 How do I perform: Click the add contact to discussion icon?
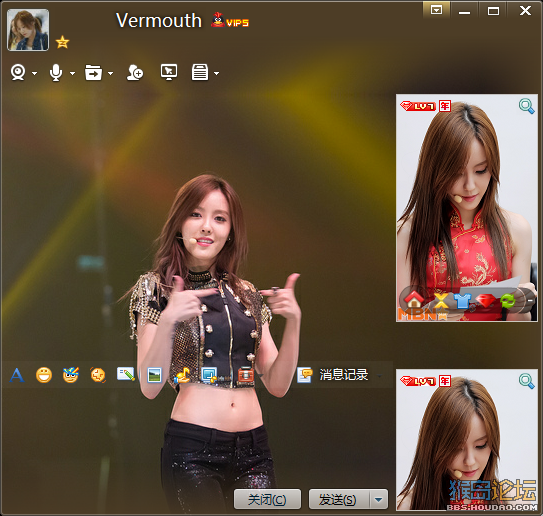pyautogui.click(x=135, y=72)
